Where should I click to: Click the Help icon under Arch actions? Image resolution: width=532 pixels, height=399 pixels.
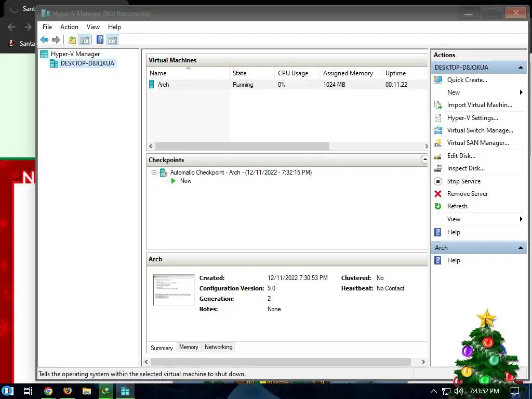tap(438, 260)
